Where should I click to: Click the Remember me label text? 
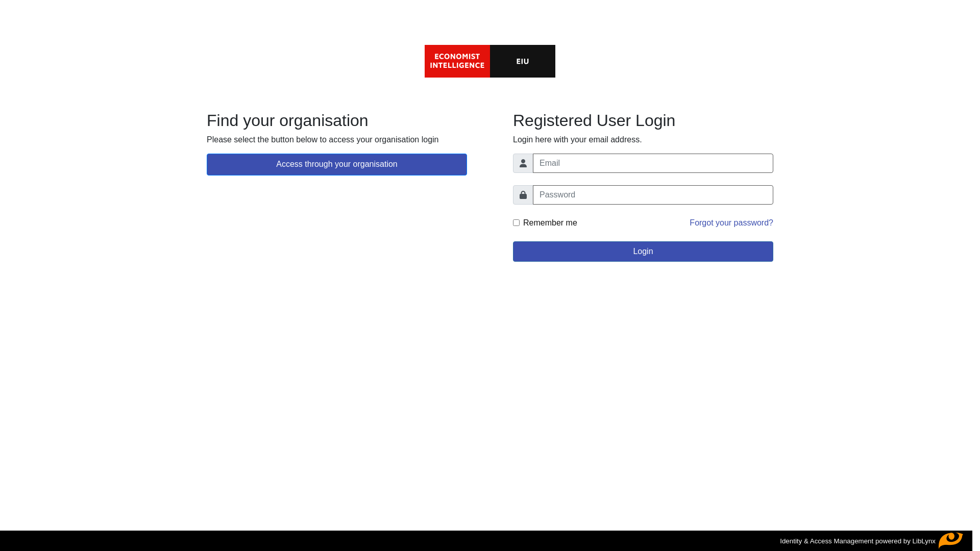pyautogui.click(x=550, y=223)
